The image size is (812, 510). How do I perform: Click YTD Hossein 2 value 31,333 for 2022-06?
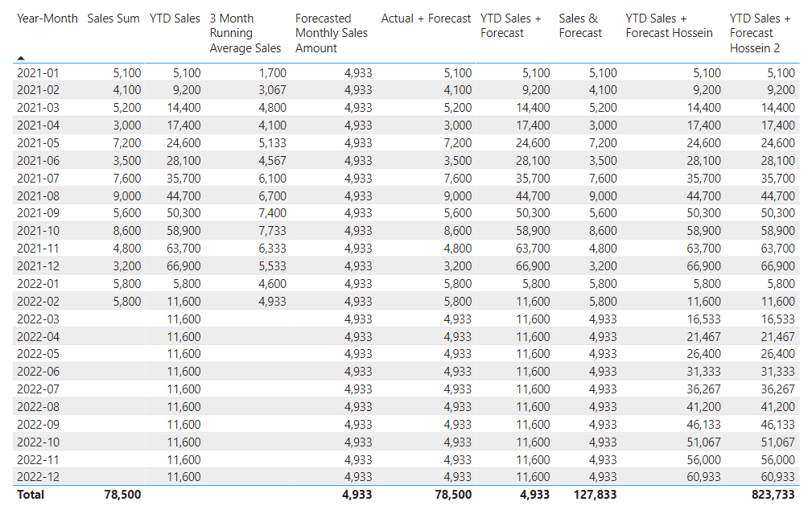(778, 372)
